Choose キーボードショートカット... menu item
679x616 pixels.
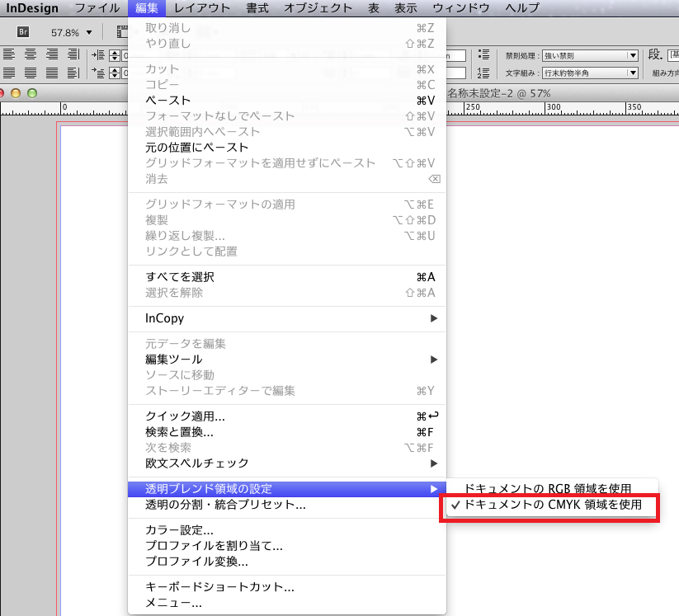pos(287,587)
